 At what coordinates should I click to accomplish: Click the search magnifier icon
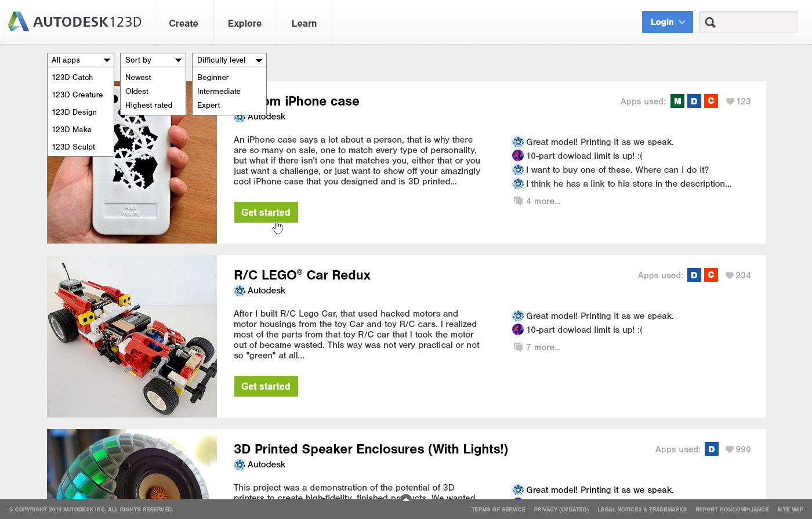pos(710,23)
